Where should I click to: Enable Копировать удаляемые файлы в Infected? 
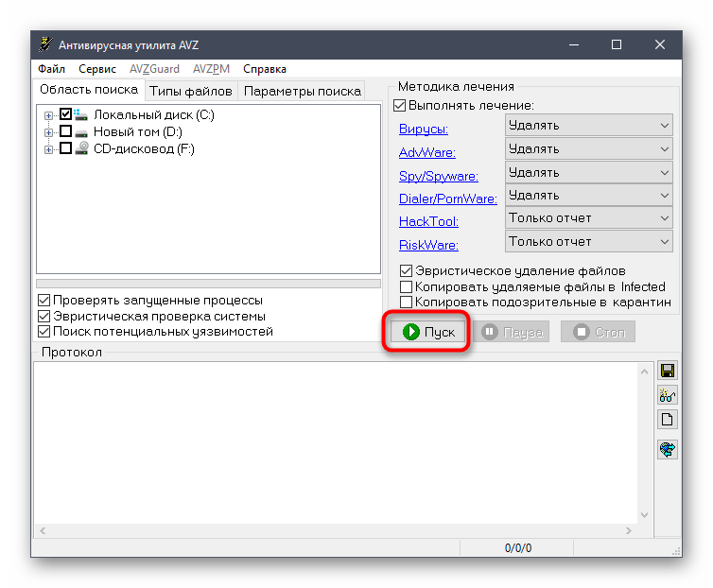(406, 287)
